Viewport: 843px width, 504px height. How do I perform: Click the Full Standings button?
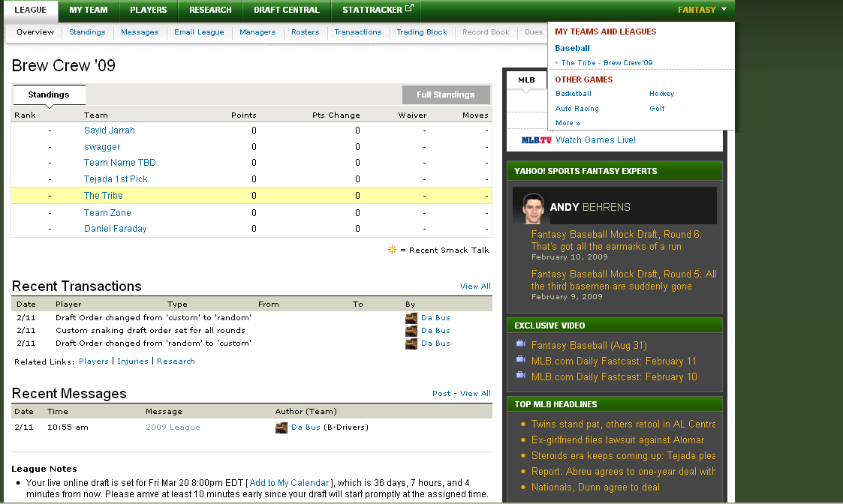[x=446, y=94]
